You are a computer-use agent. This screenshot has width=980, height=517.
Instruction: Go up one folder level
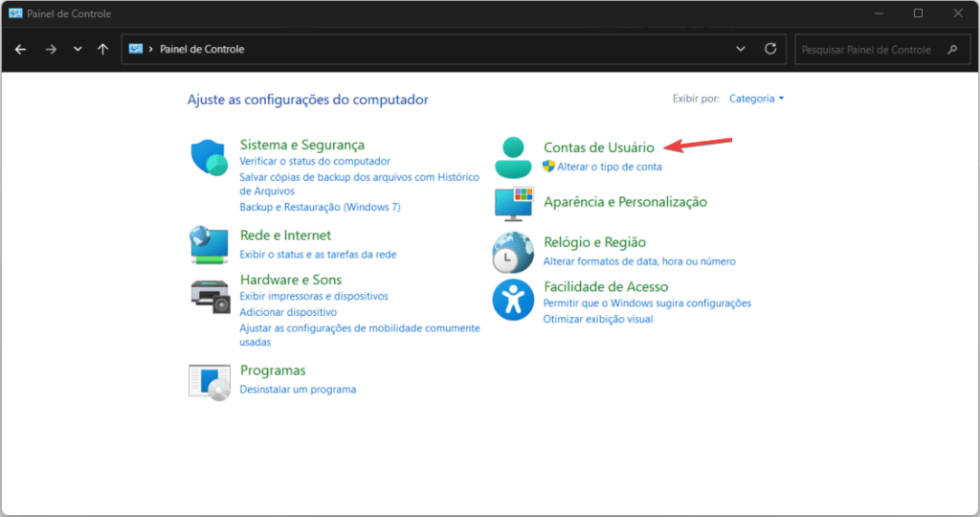(x=103, y=49)
